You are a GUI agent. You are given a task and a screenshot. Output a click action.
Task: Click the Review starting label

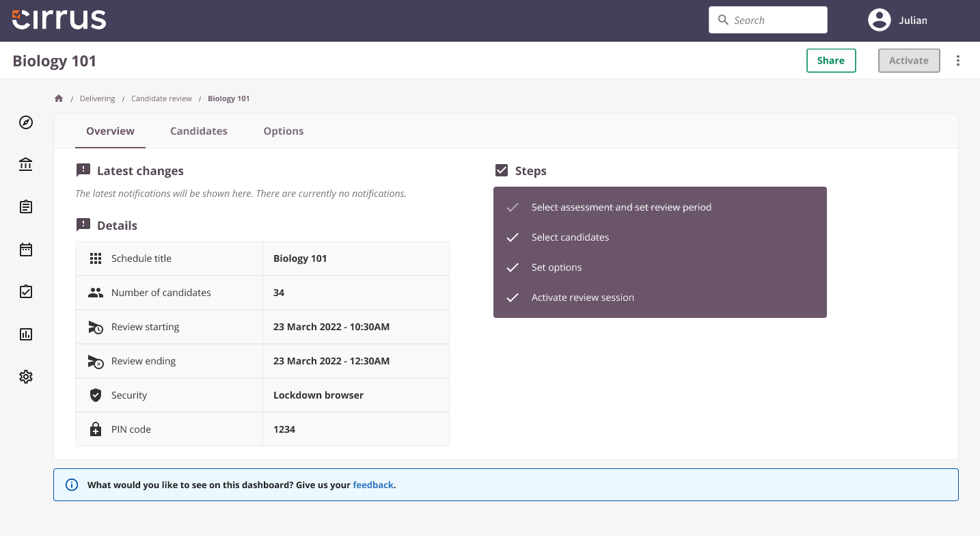click(145, 327)
